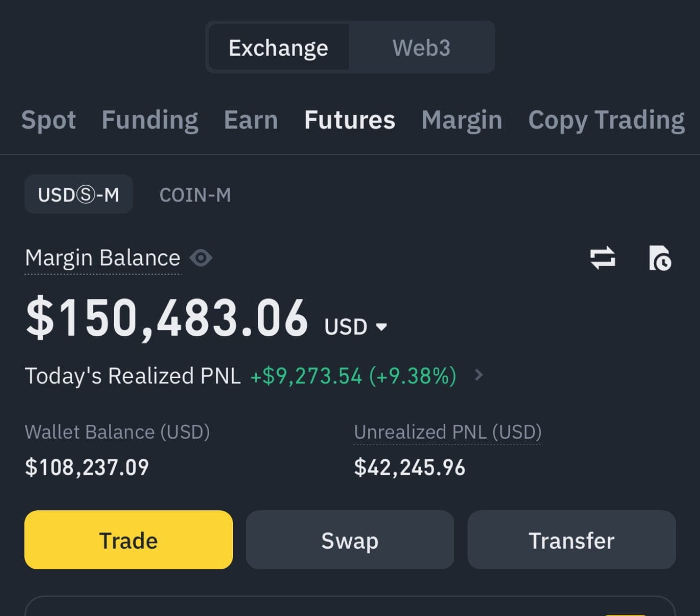Go to the Earn tab
This screenshot has width=700, height=616.
[x=251, y=120]
